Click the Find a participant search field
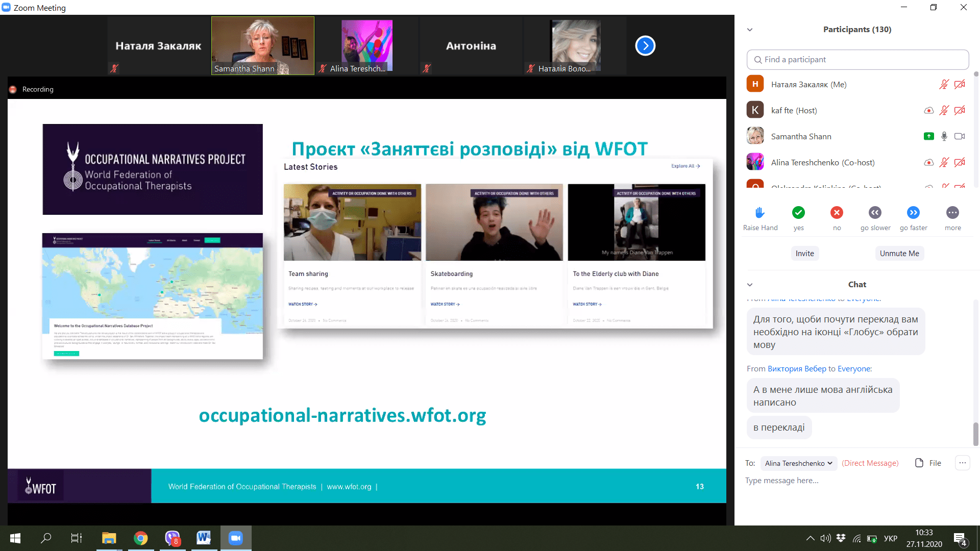 coord(857,60)
